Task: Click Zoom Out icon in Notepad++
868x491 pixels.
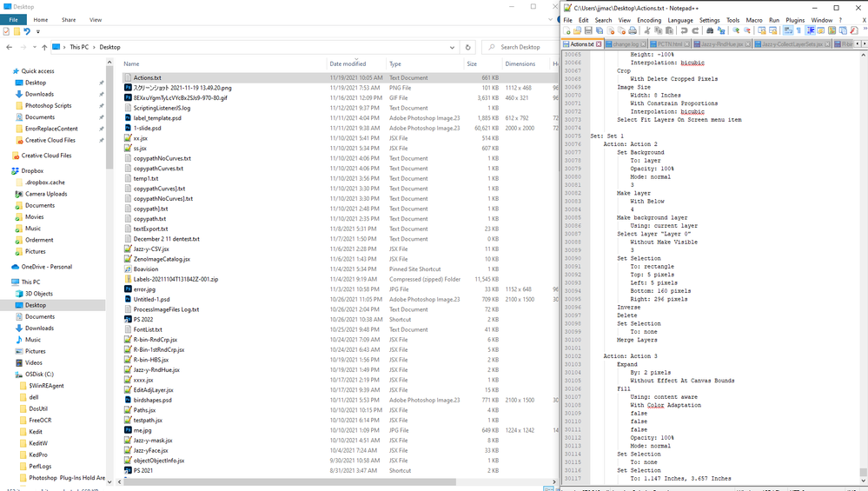Action: (746, 30)
